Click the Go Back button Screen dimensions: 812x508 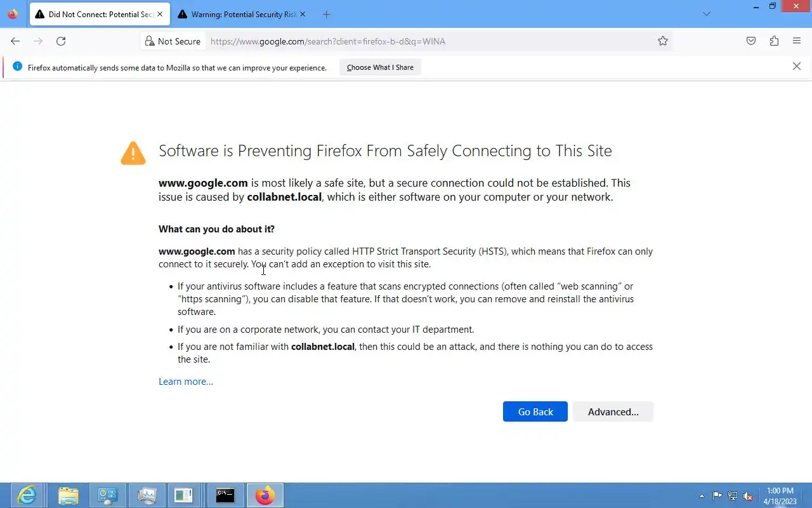(x=535, y=411)
